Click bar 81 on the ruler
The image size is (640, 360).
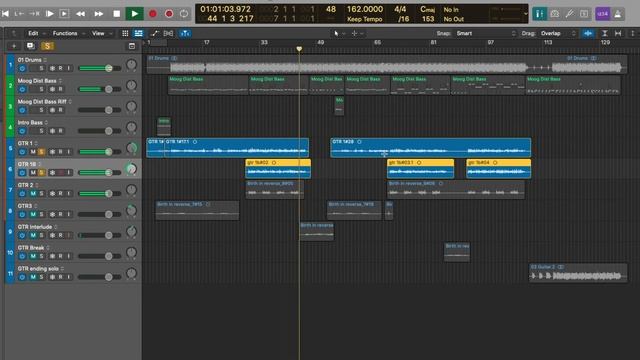[x=433, y=42]
